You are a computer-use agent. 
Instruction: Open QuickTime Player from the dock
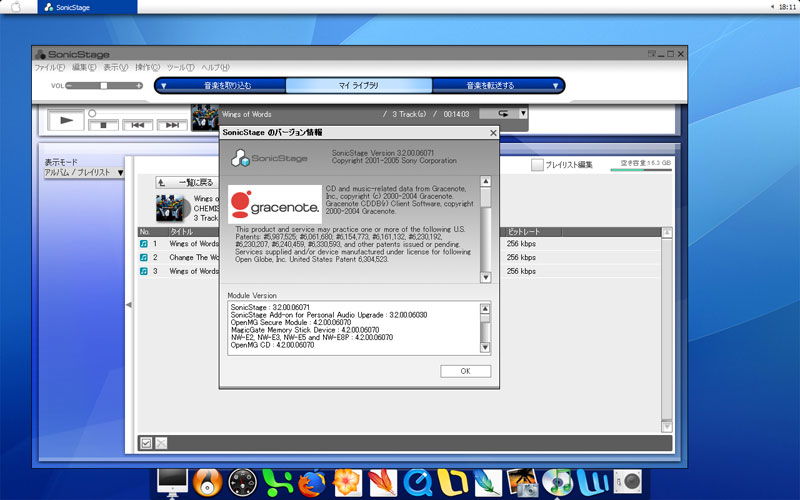coord(418,483)
